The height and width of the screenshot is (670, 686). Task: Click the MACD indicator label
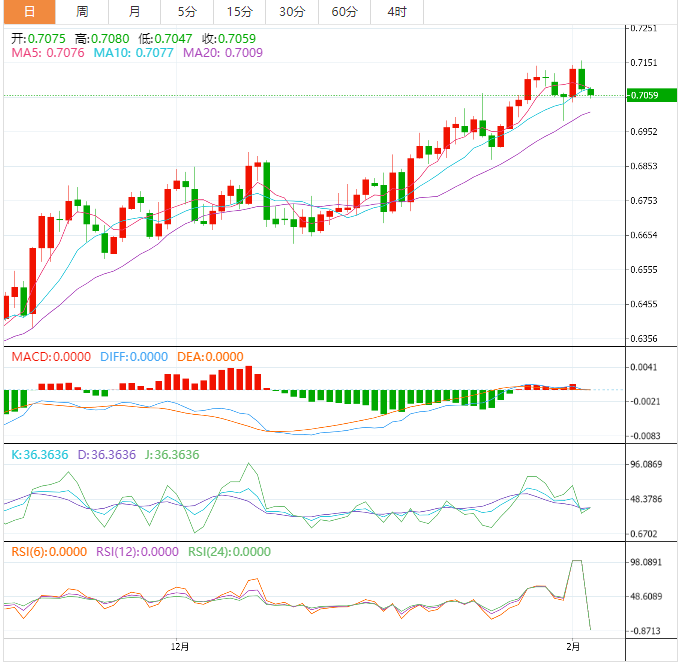pyautogui.click(x=50, y=357)
